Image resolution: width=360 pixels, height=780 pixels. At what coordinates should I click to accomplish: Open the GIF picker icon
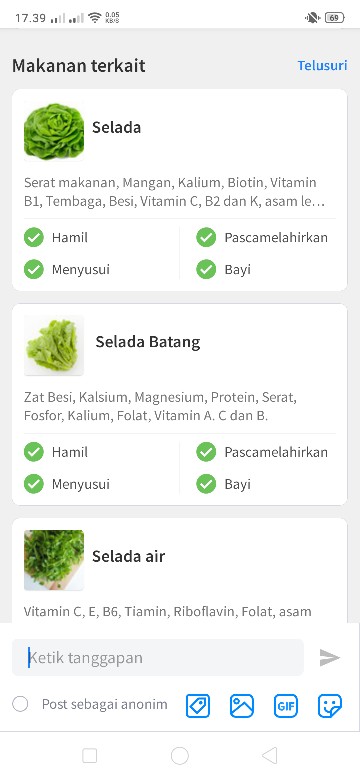point(285,705)
